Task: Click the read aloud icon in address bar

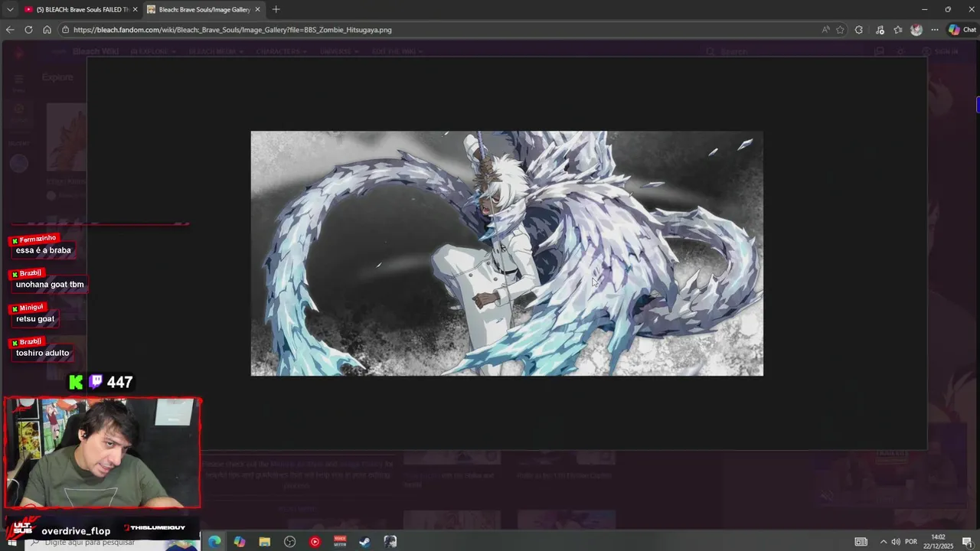Action: pos(825,30)
